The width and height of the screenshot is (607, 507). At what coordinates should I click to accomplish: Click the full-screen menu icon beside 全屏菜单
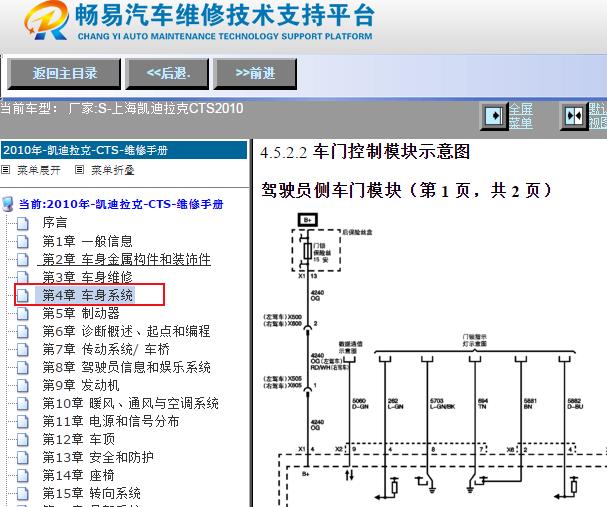(494, 115)
